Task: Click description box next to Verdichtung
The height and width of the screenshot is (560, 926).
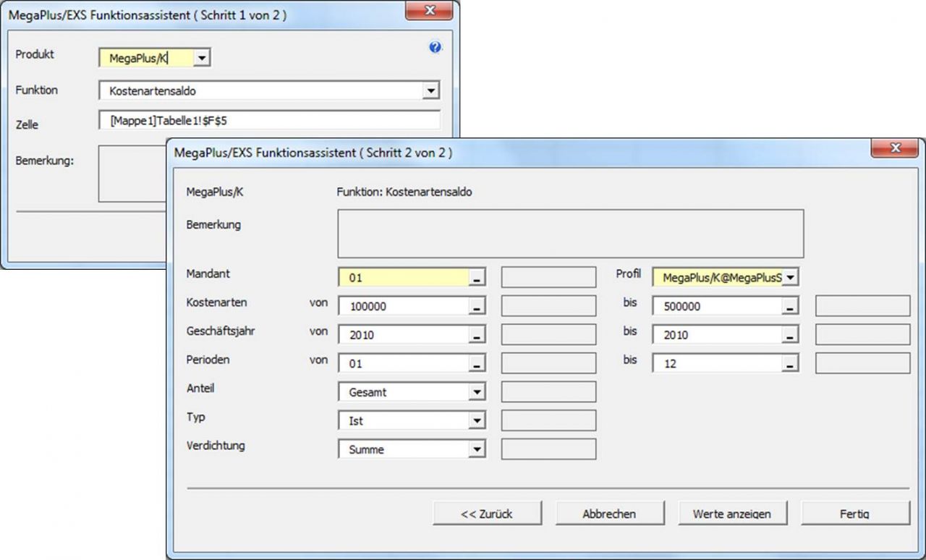Action: 549,449
